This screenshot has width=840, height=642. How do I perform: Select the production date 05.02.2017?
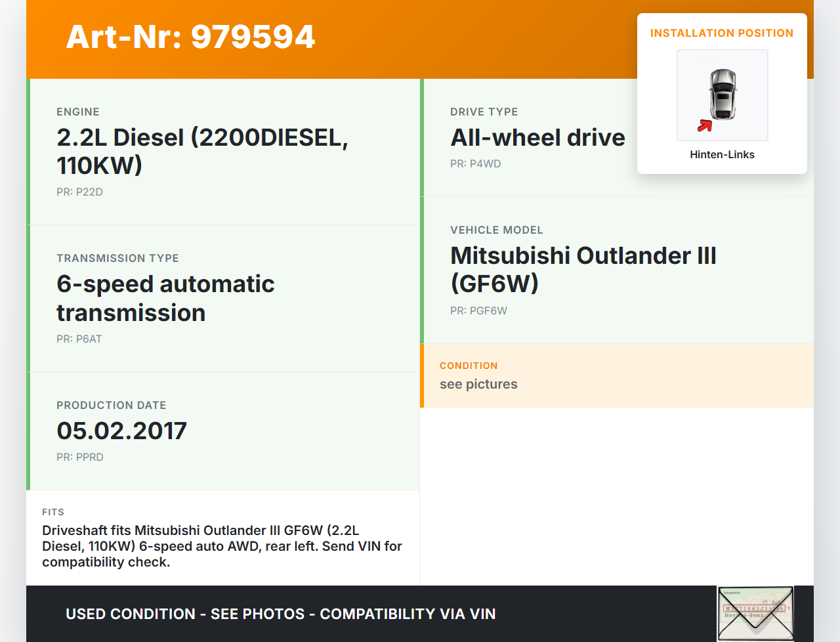point(121,431)
